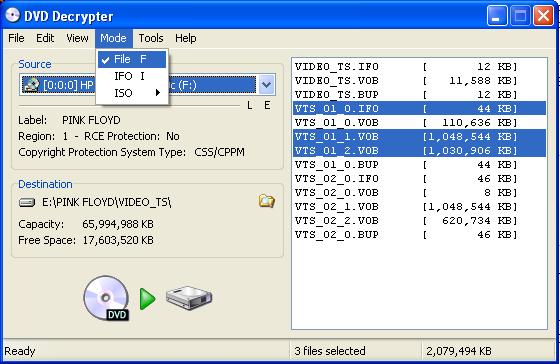The image size is (560, 364).
Task: Click 3 files selected status text
Action: click(x=330, y=351)
